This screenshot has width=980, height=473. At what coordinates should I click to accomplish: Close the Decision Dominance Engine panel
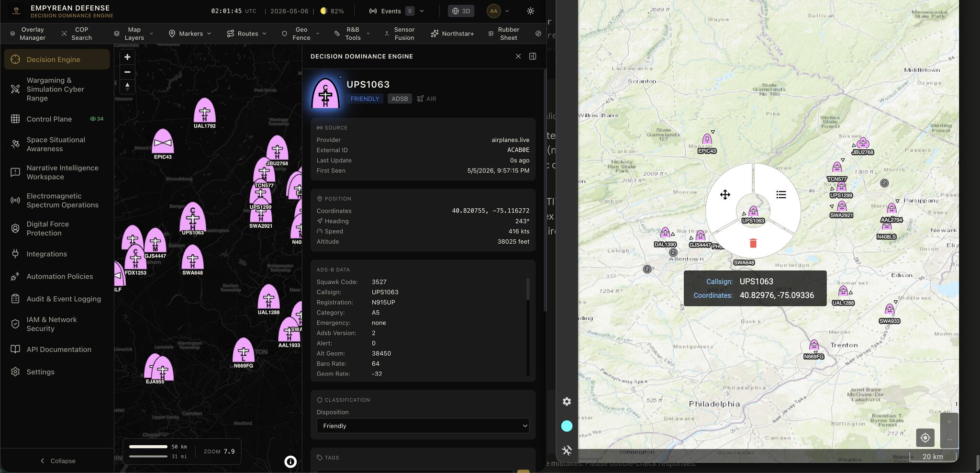tap(518, 56)
